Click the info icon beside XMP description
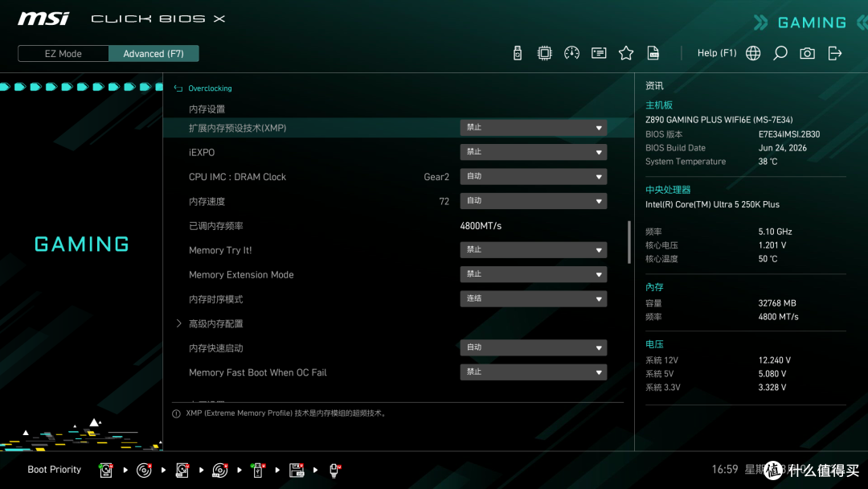The image size is (868, 489). 176,413
